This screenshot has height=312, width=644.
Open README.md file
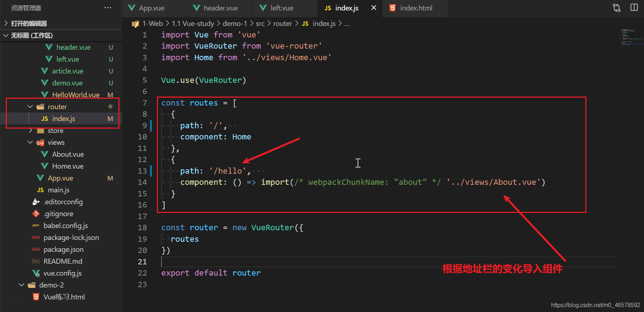[63, 261]
